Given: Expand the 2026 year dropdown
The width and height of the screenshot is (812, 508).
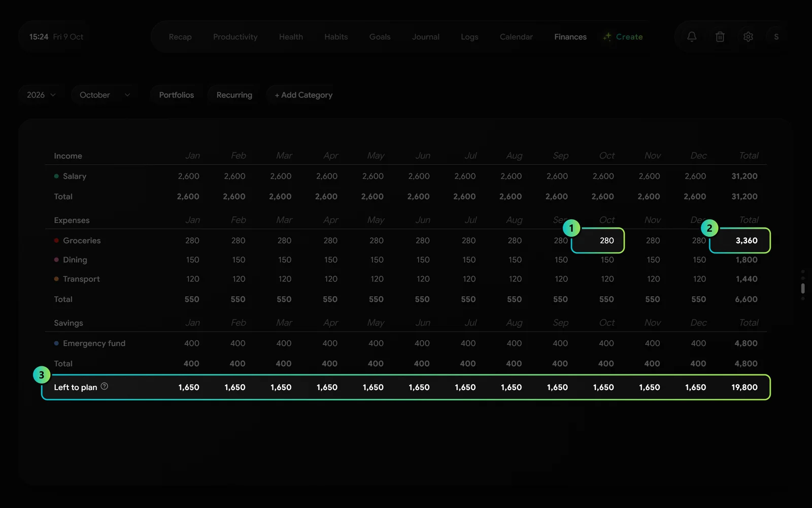Looking at the screenshot, I should 42,95.
